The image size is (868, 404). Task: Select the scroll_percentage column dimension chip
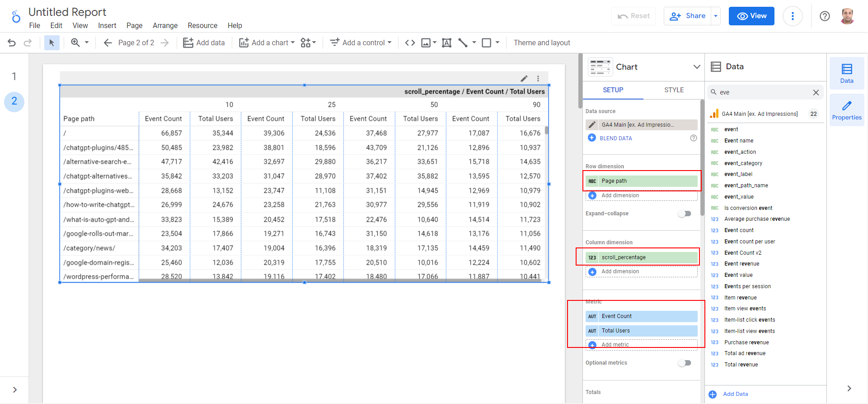coord(642,257)
